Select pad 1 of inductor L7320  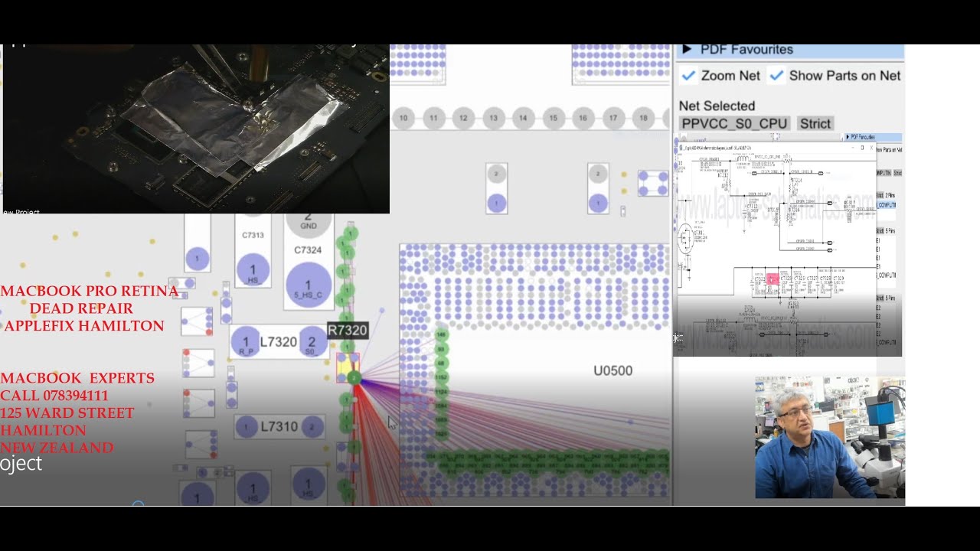246,342
